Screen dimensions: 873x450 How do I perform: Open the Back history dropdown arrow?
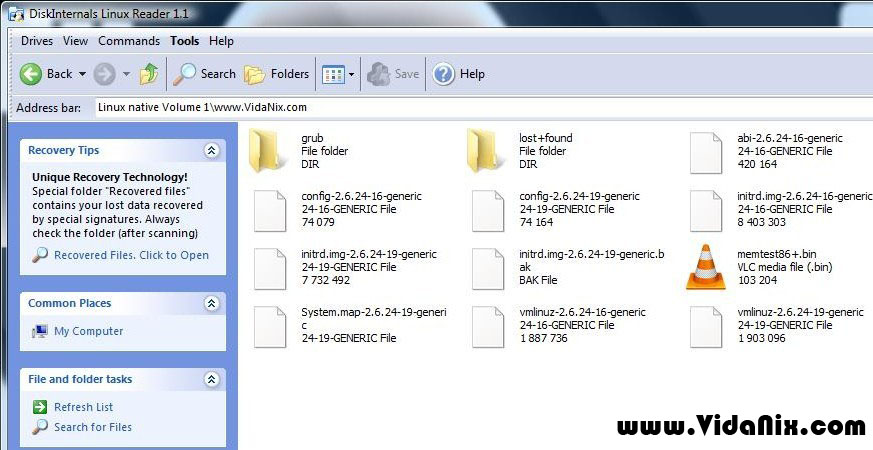pos(82,74)
